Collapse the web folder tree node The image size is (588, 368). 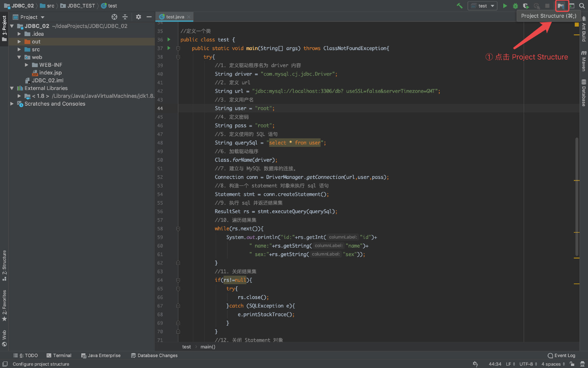(x=19, y=57)
